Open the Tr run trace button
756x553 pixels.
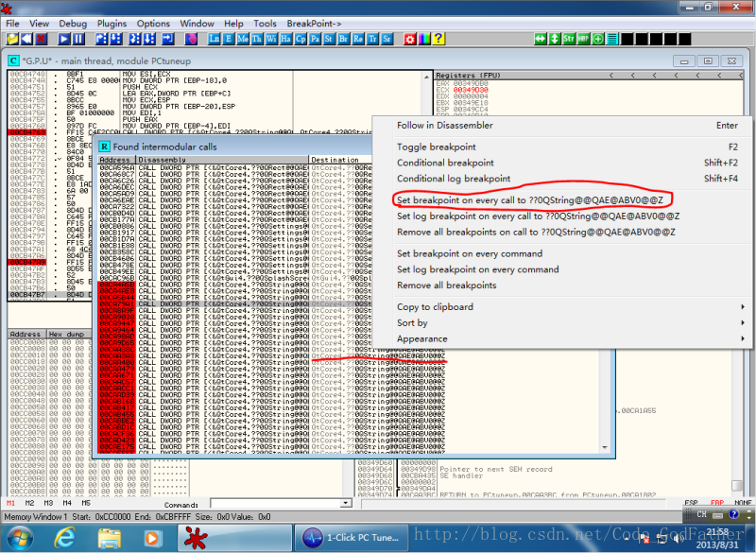tap(372, 39)
